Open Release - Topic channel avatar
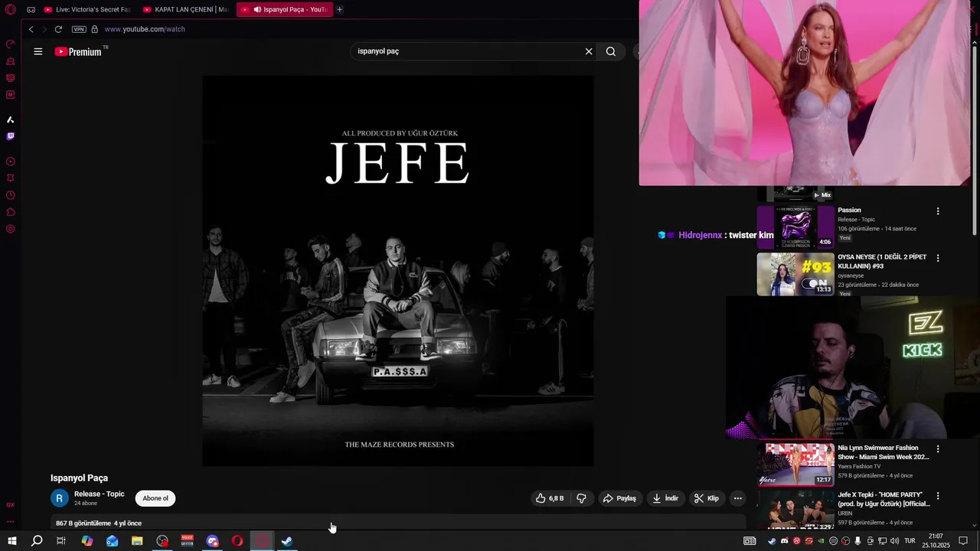Screen dimensions: 980x551 [x=60, y=498]
